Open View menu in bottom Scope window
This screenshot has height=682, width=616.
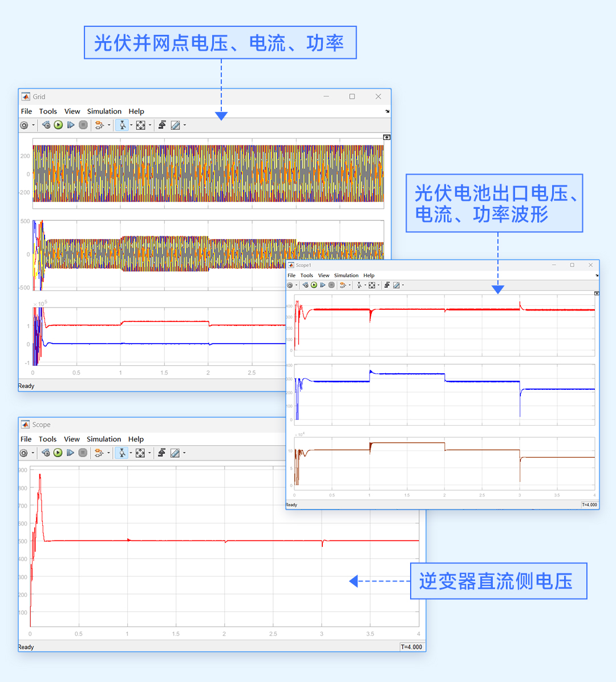(x=72, y=439)
